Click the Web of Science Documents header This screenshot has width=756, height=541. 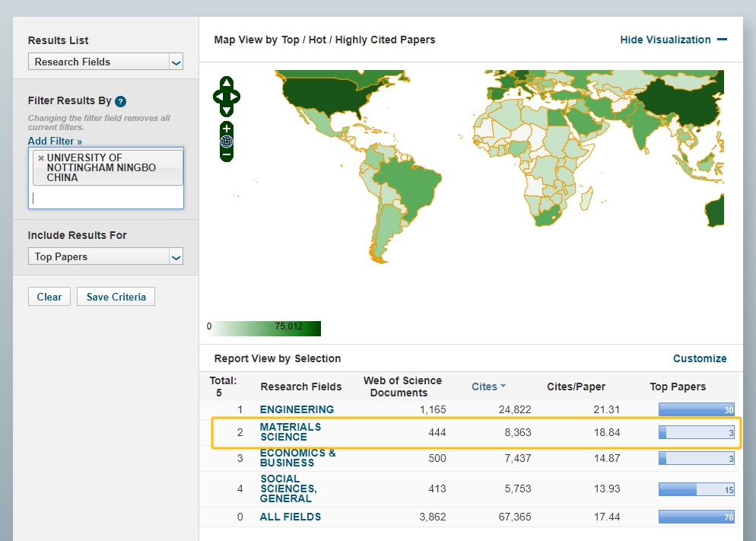tap(402, 387)
